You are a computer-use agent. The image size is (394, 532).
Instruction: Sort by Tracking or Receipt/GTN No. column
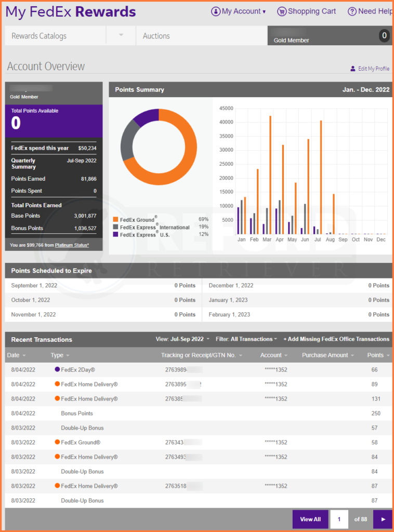coord(202,355)
